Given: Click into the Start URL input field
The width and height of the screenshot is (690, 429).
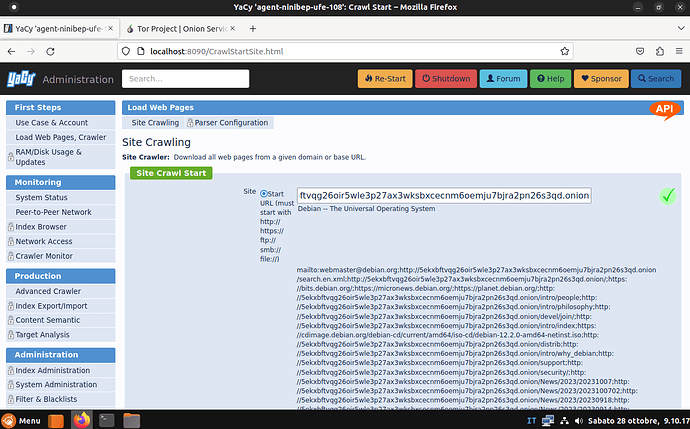Looking at the screenshot, I should [x=444, y=195].
